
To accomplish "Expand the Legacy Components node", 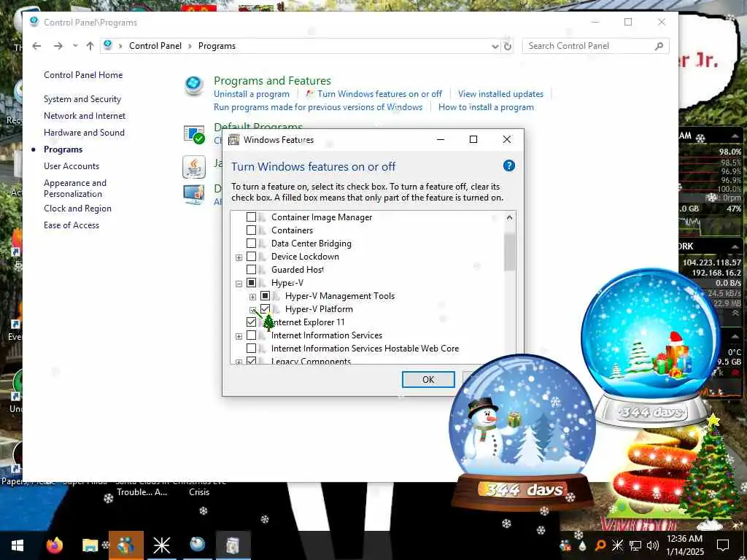I will click(x=239, y=362).
